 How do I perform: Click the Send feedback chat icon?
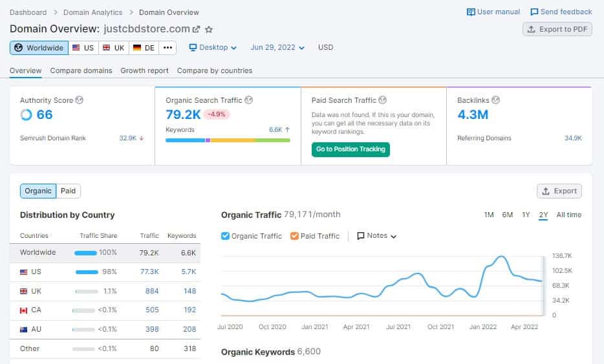534,12
